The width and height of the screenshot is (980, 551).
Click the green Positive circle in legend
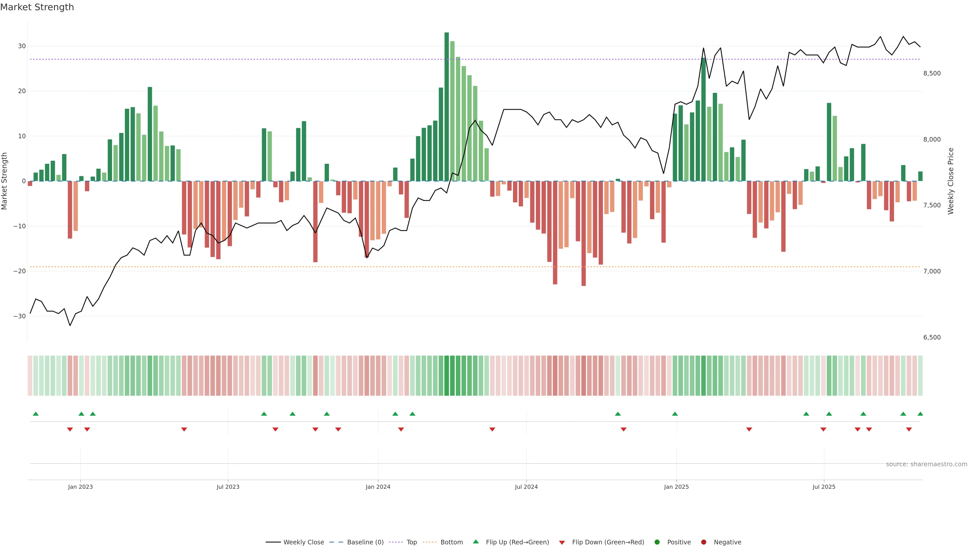point(657,542)
